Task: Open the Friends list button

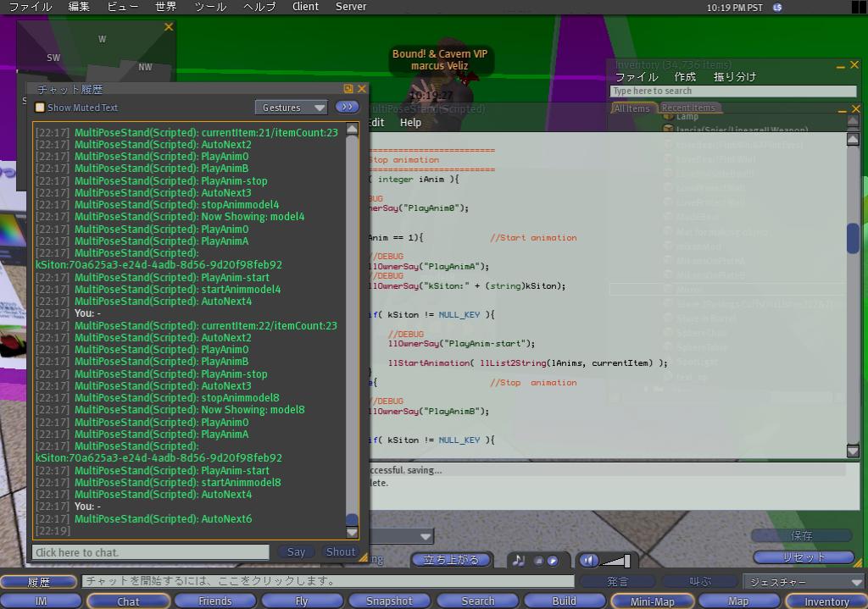Action: pos(215,601)
